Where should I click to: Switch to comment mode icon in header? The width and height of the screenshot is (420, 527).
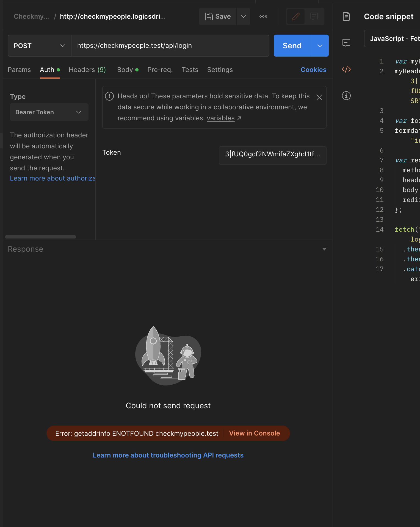[314, 16]
